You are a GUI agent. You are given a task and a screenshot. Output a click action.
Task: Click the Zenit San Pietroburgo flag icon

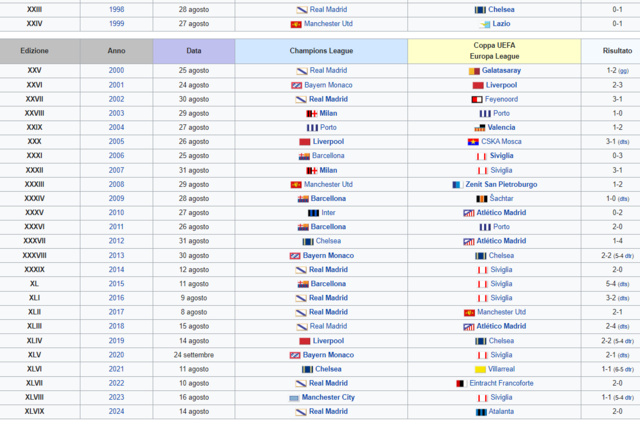458,185
